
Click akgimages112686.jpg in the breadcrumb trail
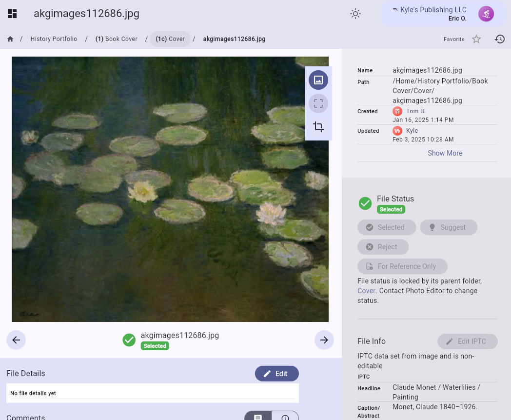pos(234,39)
